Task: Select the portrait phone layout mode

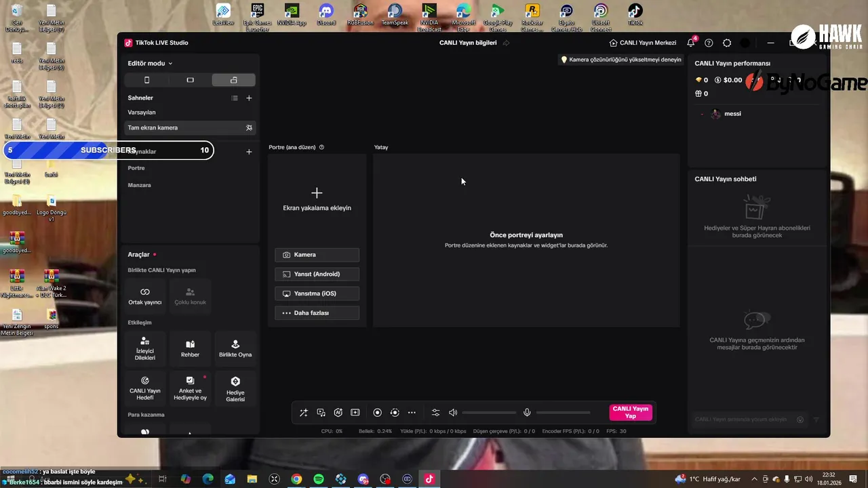Action: click(x=146, y=80)
